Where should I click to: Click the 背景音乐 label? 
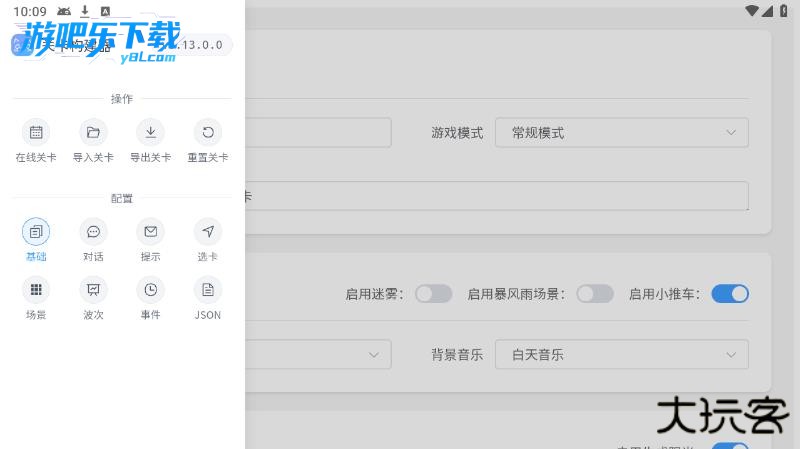(x=457, y=355)
